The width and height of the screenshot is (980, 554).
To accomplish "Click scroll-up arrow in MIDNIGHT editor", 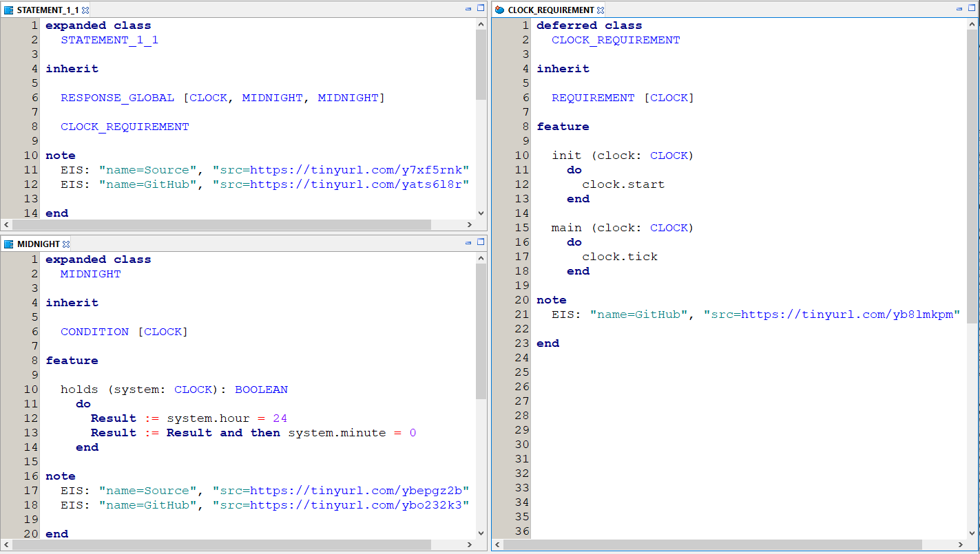I will pyautogui.click(x=481, y=258).
